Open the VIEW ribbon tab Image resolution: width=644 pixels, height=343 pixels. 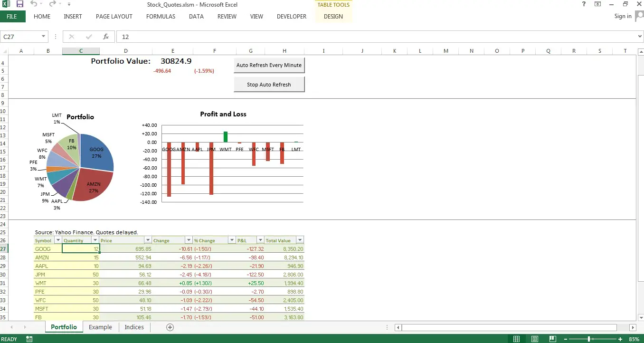tap(256, 16)
